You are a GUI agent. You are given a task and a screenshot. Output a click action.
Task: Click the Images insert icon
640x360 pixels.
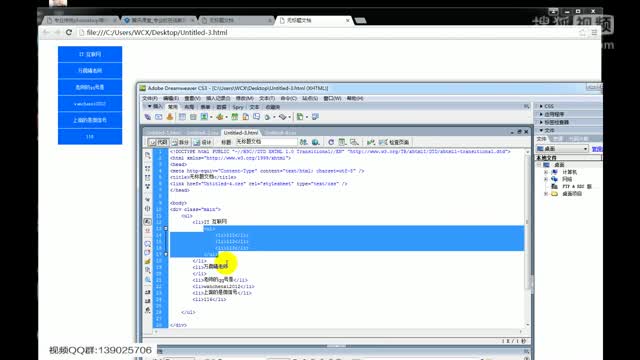[x=204, y=117]
